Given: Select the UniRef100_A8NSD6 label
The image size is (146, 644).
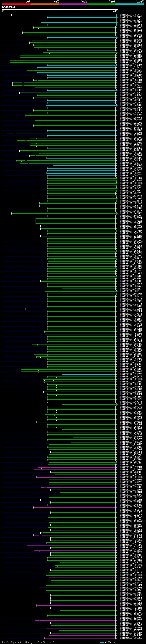Looking at the screenshot, I should [131, 268].
